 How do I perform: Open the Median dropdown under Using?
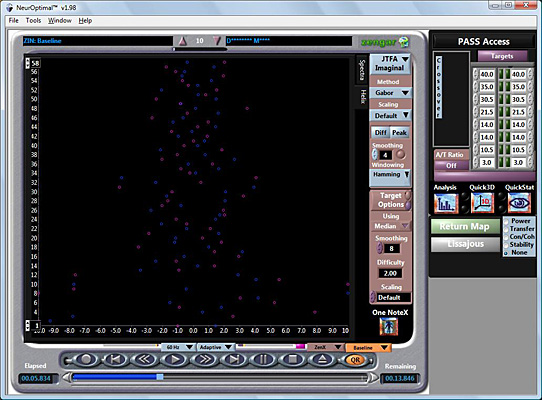coord(391,226)
